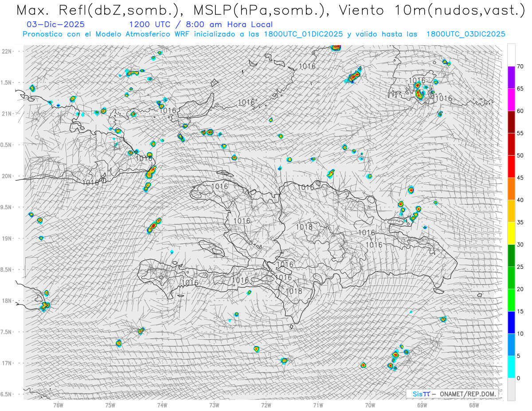Click the '17N' latitude label

click(x=7, y=363)
